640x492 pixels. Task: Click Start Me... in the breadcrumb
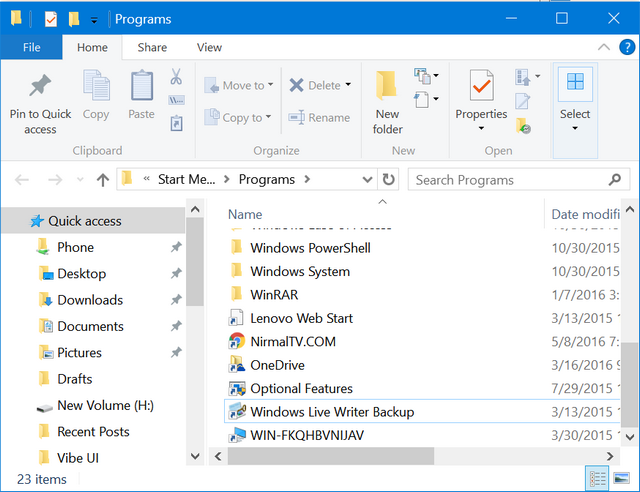pos(187,179)
